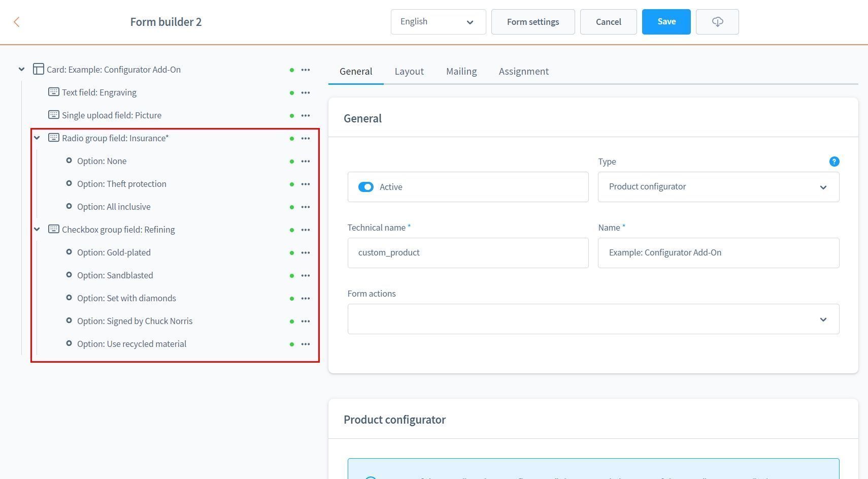Image resolution: width=868 pixels, height=479 pixels.
Task: Open three-dot menu for Option: Theft protection
Action: click(x=305, y=184)
